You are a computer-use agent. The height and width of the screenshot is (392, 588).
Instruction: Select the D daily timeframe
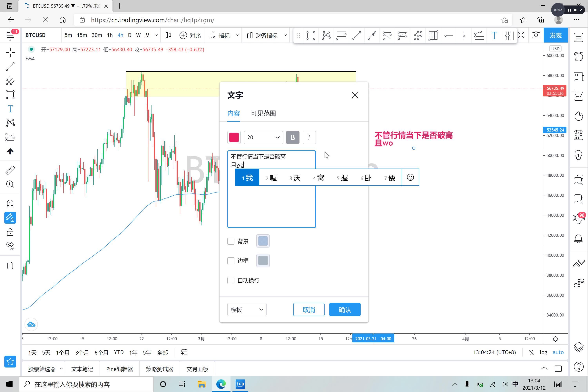130,35
